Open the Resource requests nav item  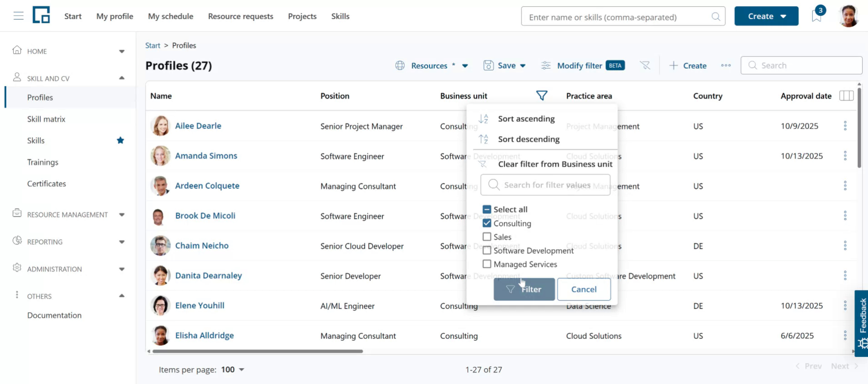pos(240,16)
